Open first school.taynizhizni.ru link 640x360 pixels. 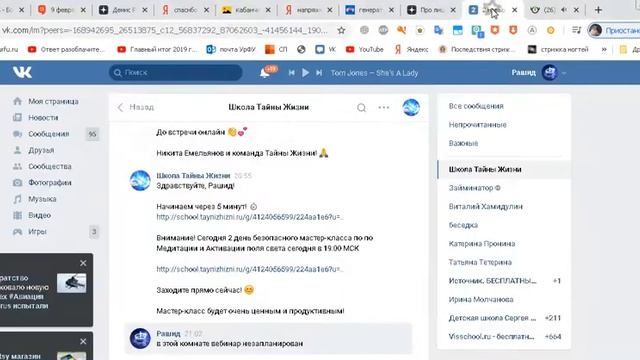pyautogui.click(x=250, y=217)
